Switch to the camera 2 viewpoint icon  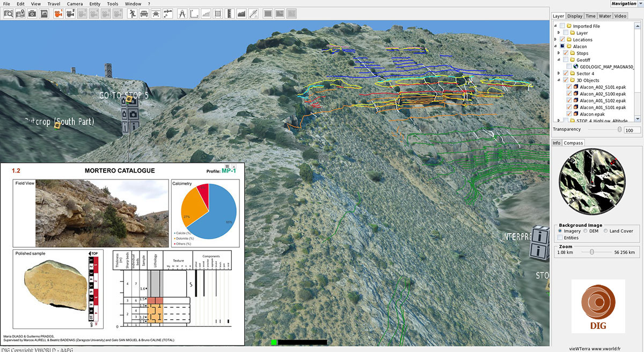coord(70,13)
